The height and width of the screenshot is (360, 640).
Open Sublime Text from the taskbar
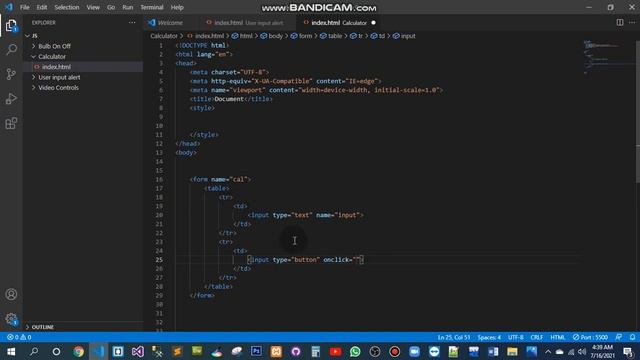click(177, 351)
